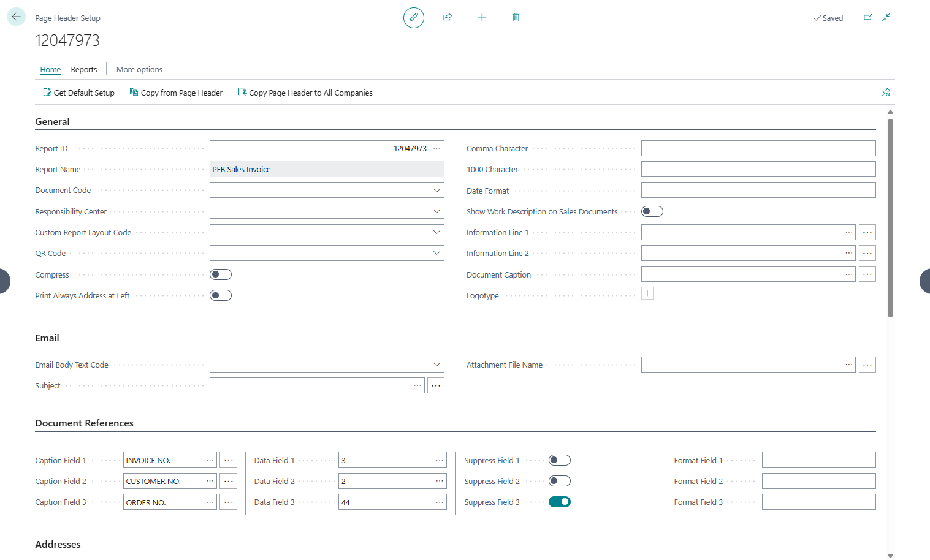This screenshot has height=560, width=930.
Task: Click the pin action bar icon
Action: tap(886, 93)
